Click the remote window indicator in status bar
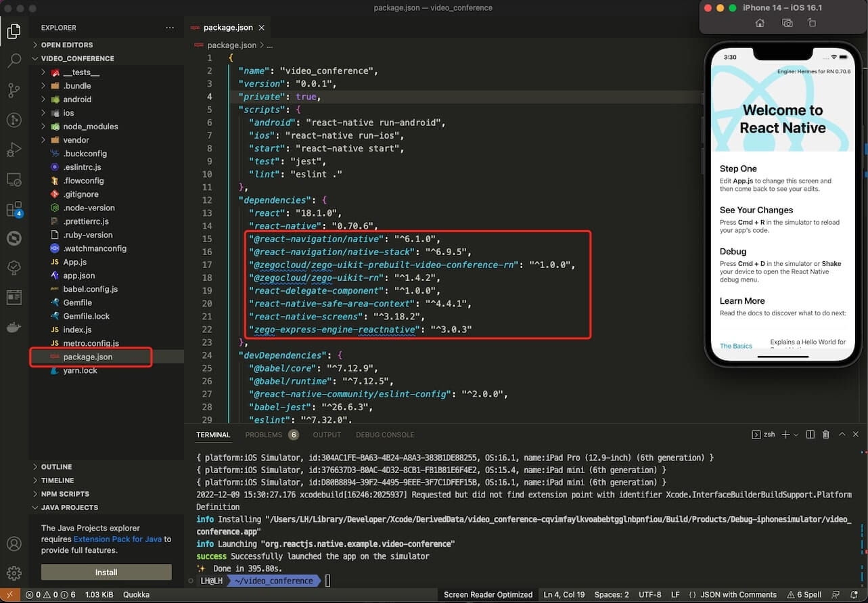Image resolution: width=868 pixels, height=603 pixels. (9, 595)
